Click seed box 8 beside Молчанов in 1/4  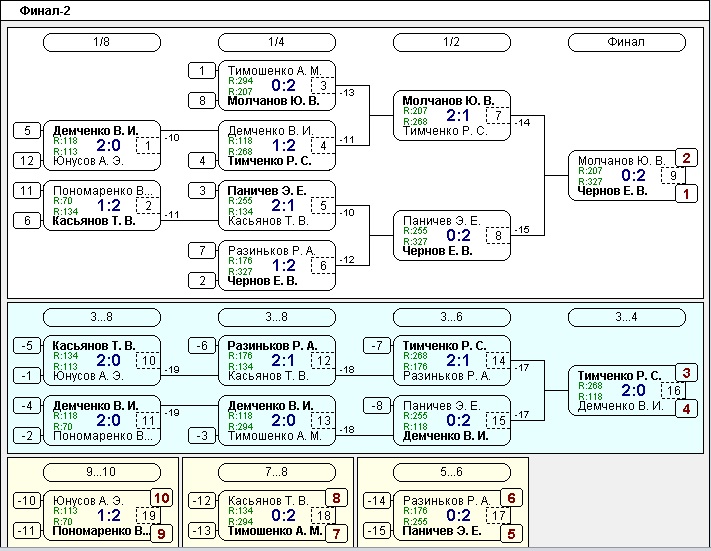pyautogui.click(x=202, y=100)
